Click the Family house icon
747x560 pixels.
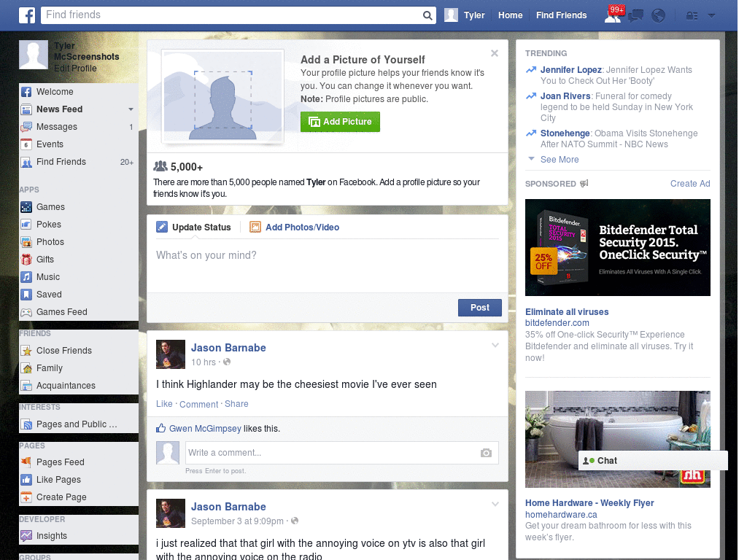(x=26, y=368)
